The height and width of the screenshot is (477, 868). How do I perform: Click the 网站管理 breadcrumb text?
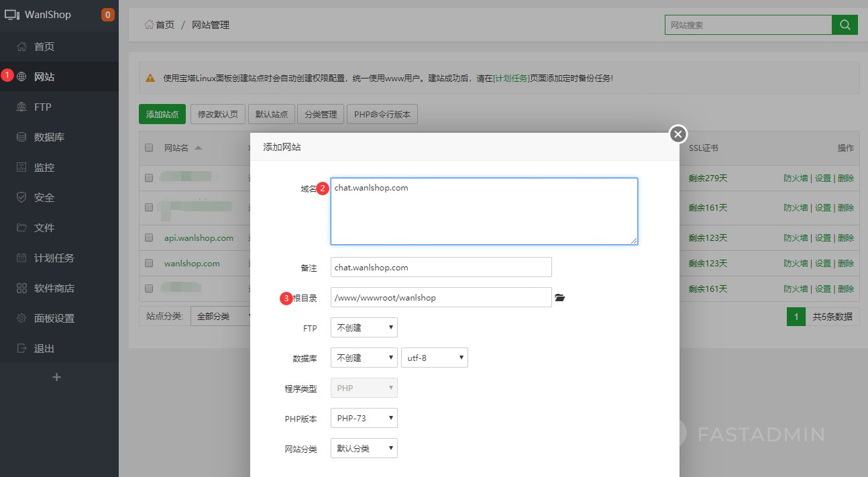[211, 25]
